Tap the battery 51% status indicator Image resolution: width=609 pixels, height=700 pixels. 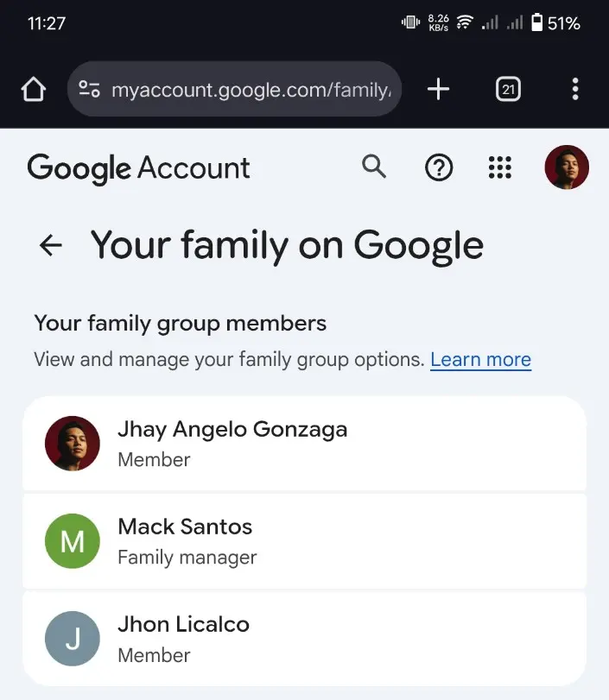point(555,22)
